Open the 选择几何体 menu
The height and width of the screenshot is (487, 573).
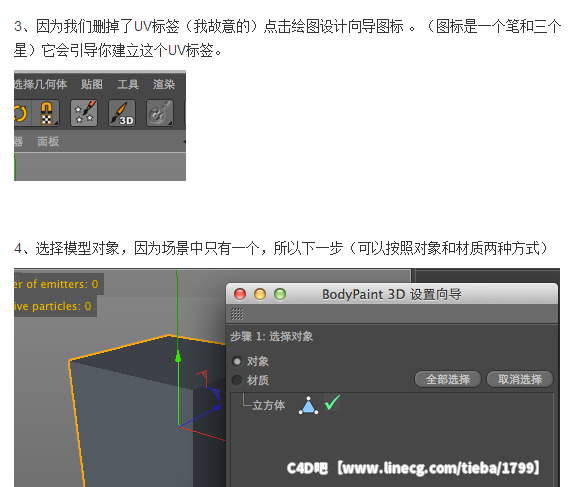pos(40,84)
